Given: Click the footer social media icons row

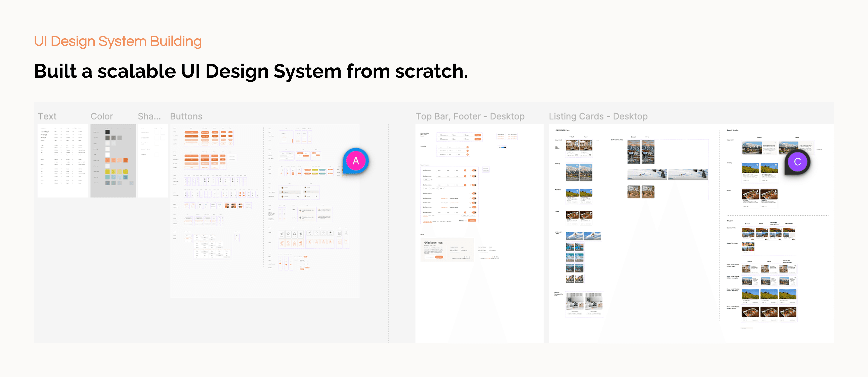Looking at the screenshot, I should pyautogui.click(x=467, y=257).
